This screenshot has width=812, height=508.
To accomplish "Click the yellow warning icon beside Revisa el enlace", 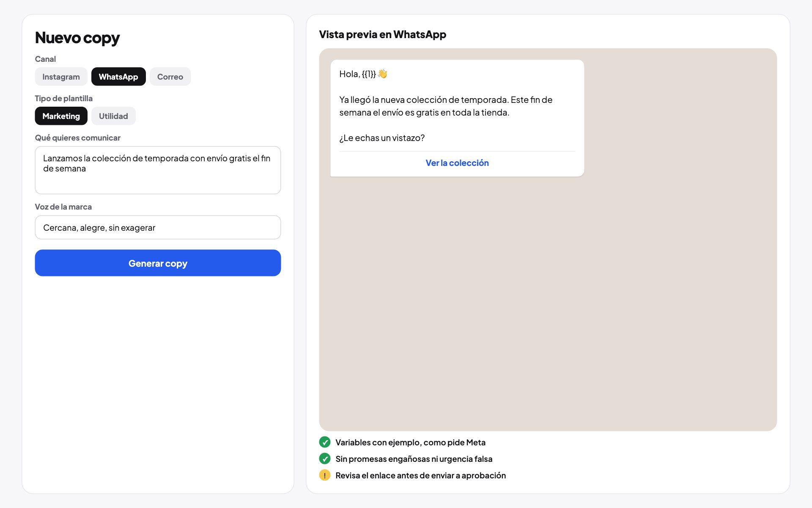I will click(x=324, y=475).
